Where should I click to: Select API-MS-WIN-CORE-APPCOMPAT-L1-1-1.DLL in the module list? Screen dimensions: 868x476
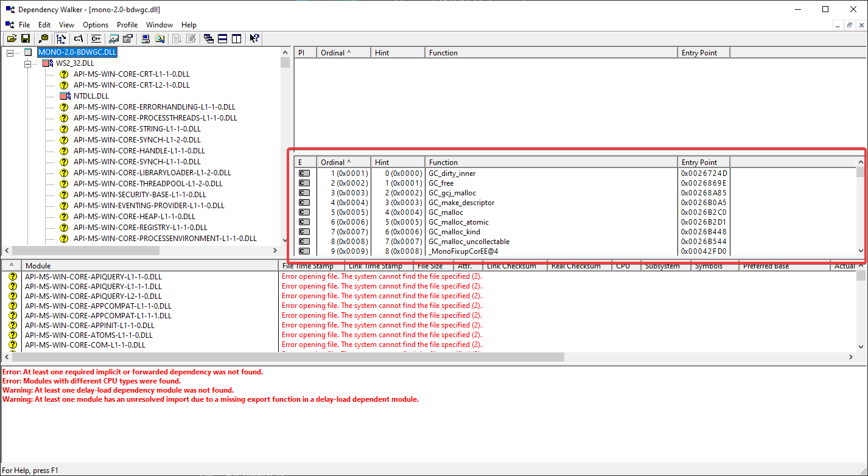(x=98, y=315)
